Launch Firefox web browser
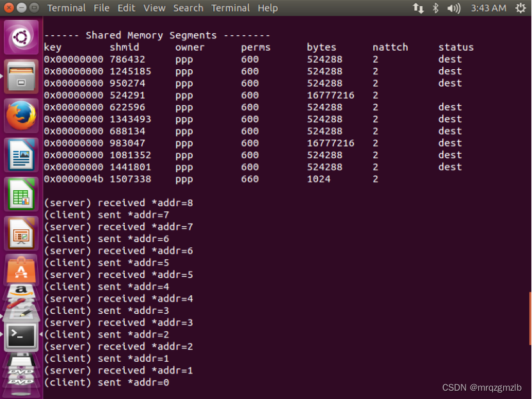 (x=21, y=116)
